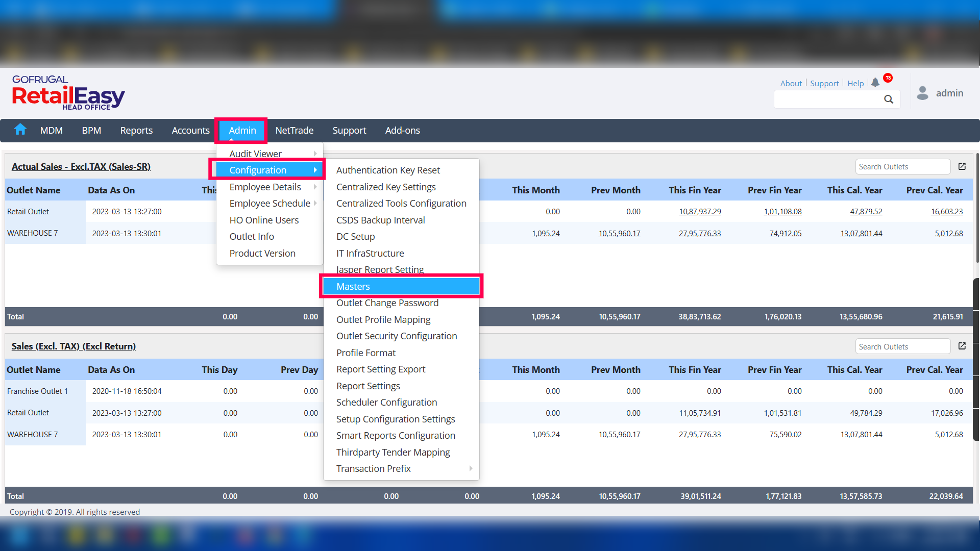Choose Outlet Profile Mapping option
This screenshot has width=980, height=551.
point(383,319)
